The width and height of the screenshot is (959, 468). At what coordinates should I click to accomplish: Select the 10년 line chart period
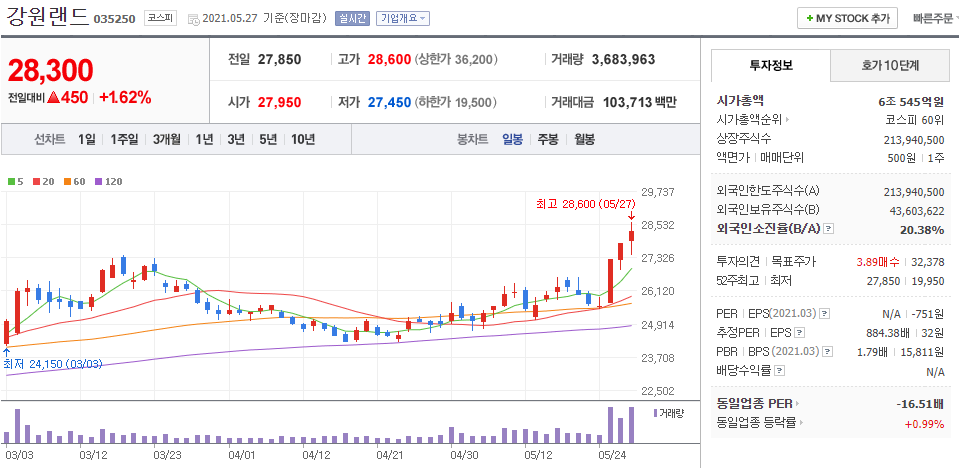point(303,139)
